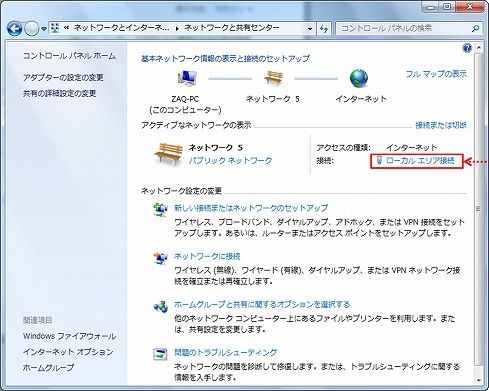Expand the breadcrumb arrow after ネットワークとインターネ...
The width and height of the screenshot is (489, 391).
(177, 29)
